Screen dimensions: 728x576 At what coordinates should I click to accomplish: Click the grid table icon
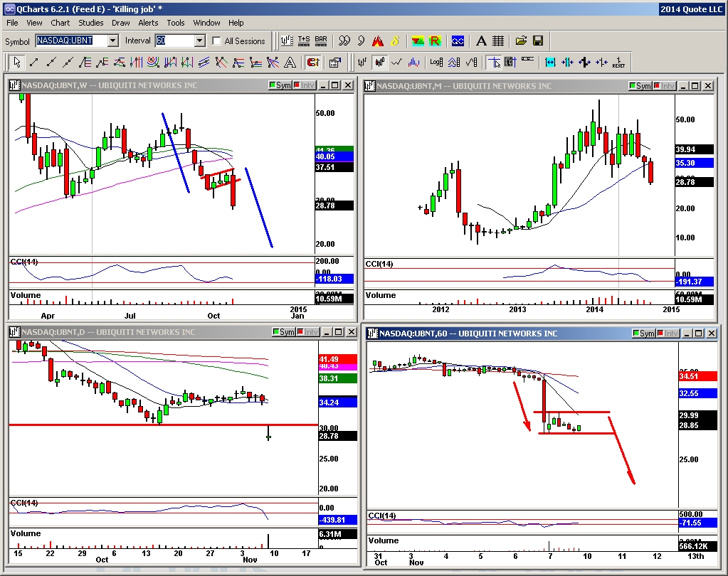[x=497, y=41]
